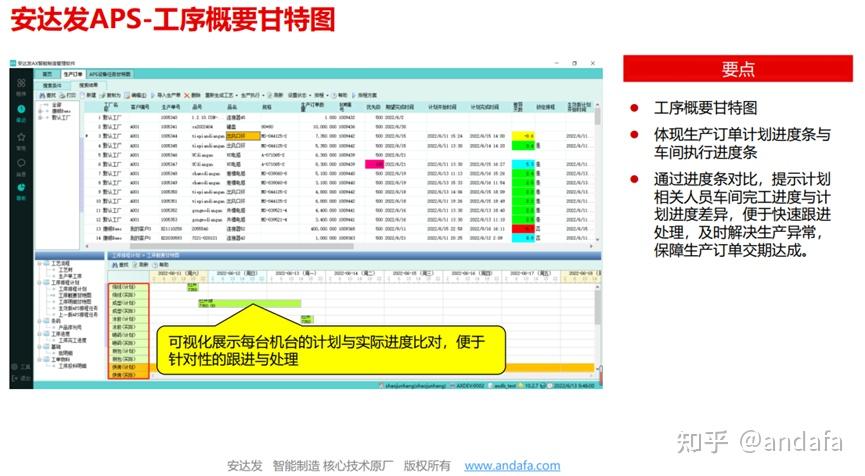Click the 新建 new document icon
The width and height of the screenshot is (865, 476).
[83, 95]
